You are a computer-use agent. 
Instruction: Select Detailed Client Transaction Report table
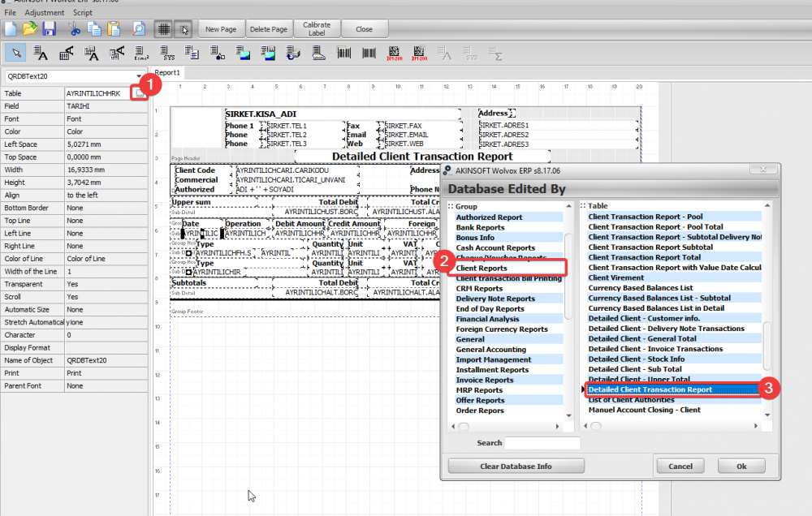tap(674, 389)
